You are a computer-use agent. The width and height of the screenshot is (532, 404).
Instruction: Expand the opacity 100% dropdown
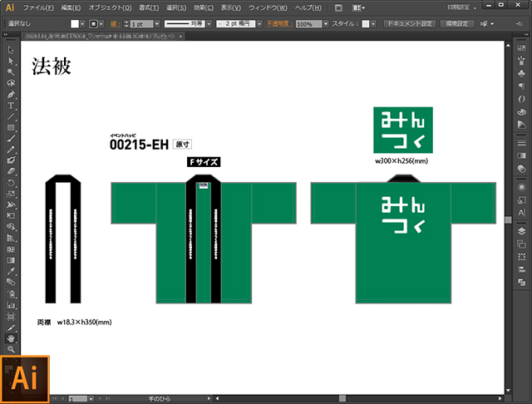[x=326, y=24]
